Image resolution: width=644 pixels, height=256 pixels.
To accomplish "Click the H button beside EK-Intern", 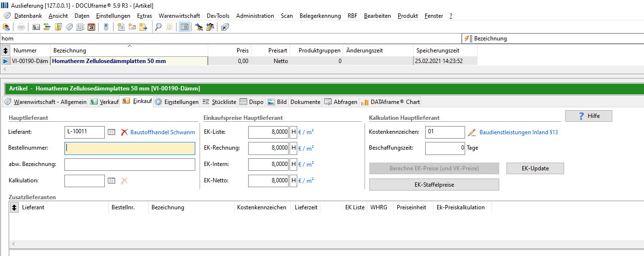I will 293,164.
